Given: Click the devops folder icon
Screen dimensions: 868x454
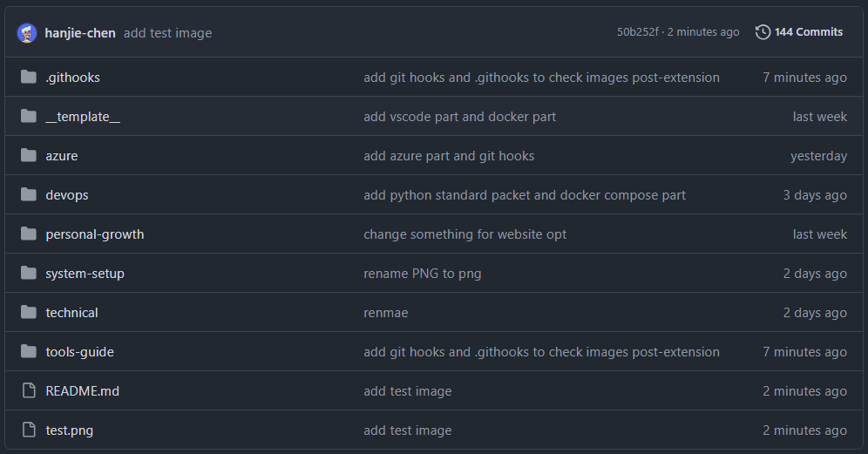Looking at the screenshot, I should (29, 195).
